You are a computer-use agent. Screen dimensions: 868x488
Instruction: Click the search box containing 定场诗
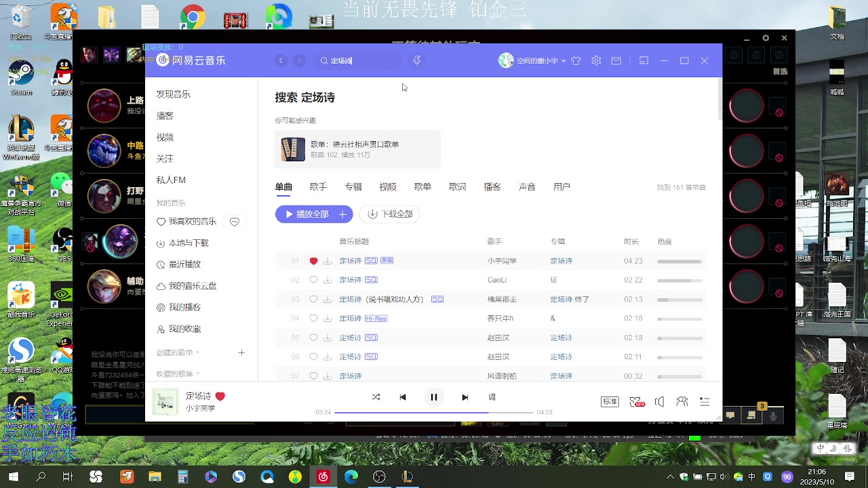pyautogui.click(x=358, y=61)
